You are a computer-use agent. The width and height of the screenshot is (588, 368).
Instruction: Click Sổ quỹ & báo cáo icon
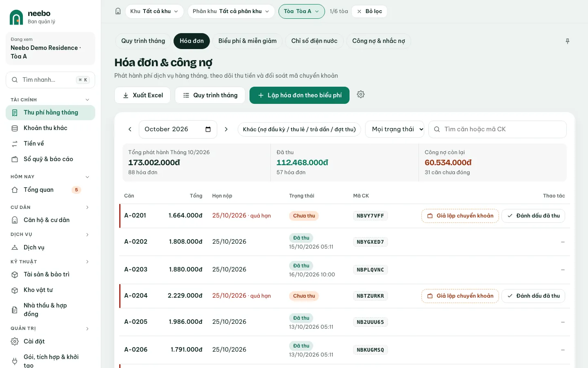[x=15, y=159]
